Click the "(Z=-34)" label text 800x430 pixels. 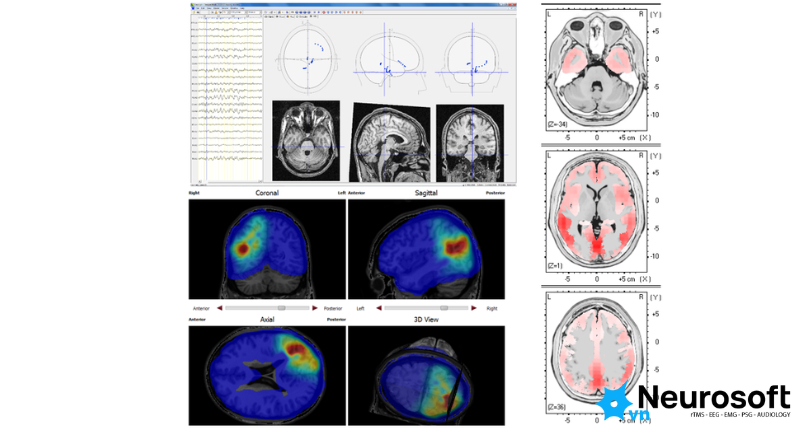(x=558, y=124)
